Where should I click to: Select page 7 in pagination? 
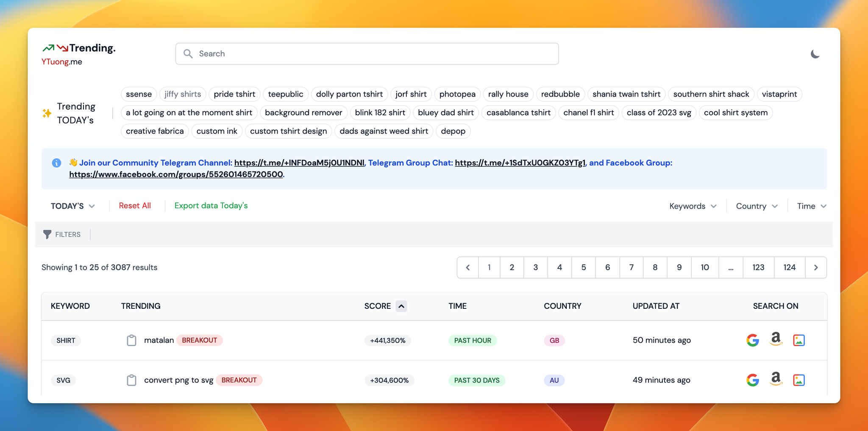tap(632, 267)
